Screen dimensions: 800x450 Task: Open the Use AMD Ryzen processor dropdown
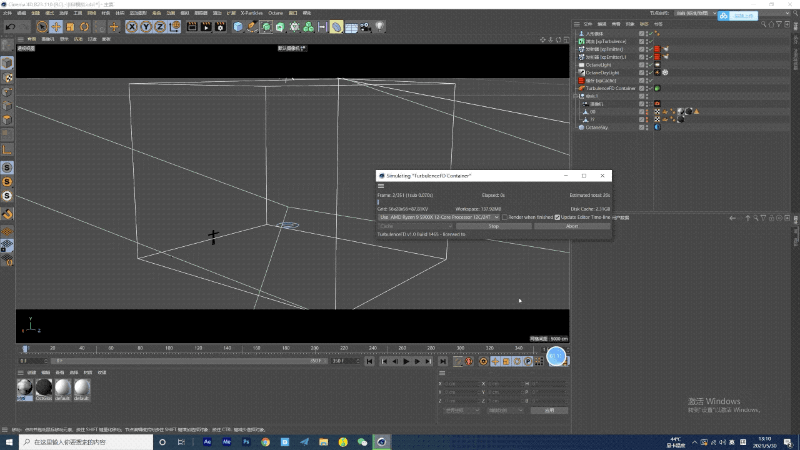tap(439, 217)
